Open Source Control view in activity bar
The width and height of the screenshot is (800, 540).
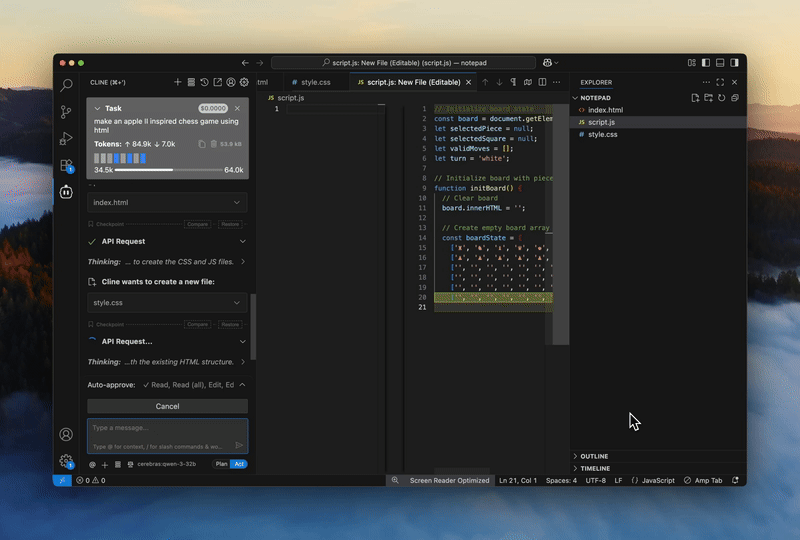click(66, 112)
